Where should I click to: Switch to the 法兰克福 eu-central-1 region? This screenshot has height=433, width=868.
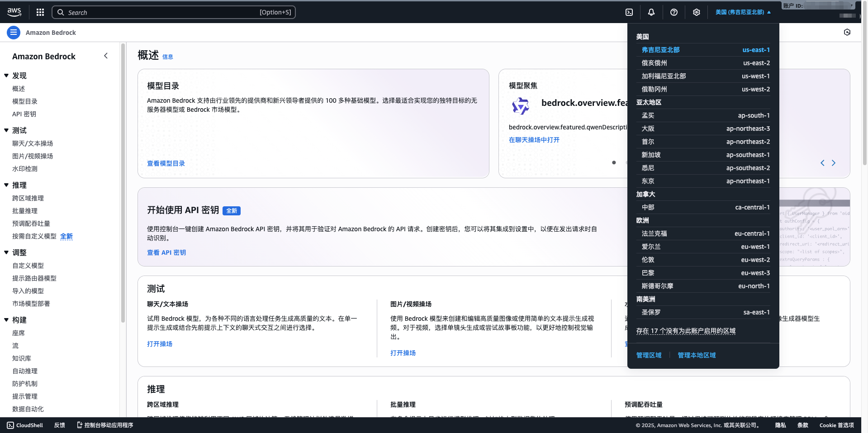tap(705, 233)
